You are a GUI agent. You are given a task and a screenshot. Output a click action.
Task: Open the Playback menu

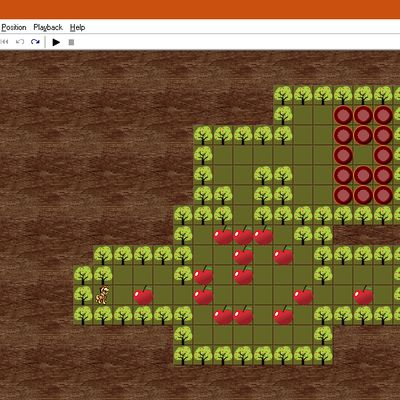48,27
